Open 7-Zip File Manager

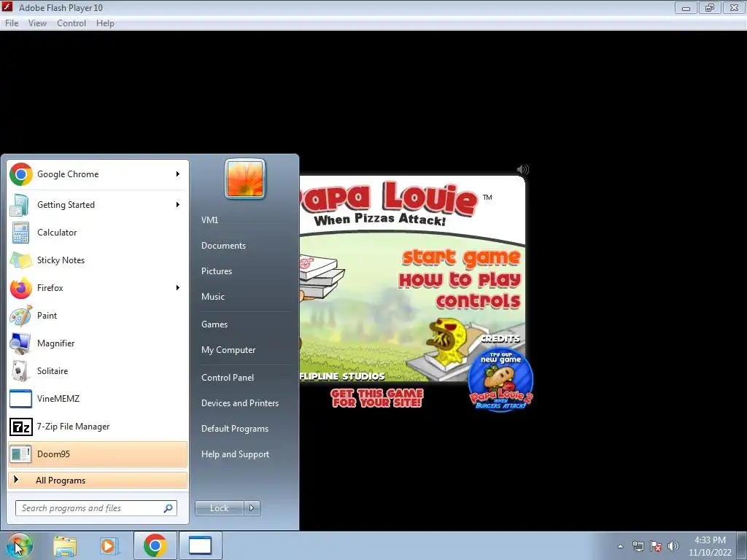[97, 426]
